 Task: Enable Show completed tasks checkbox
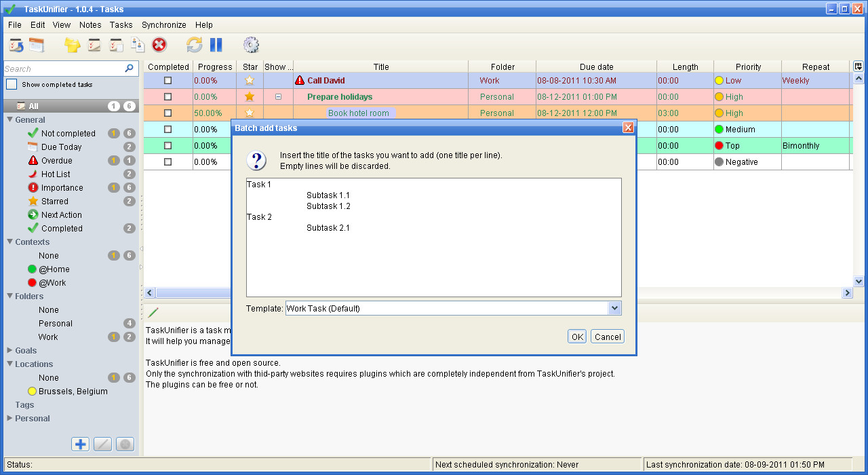12,85
